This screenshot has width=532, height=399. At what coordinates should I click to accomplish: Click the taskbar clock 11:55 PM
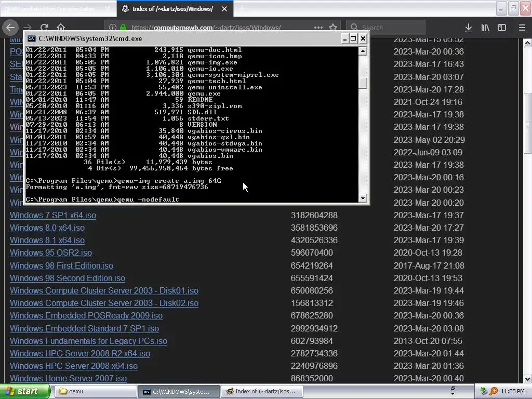[x=513, y=391]
